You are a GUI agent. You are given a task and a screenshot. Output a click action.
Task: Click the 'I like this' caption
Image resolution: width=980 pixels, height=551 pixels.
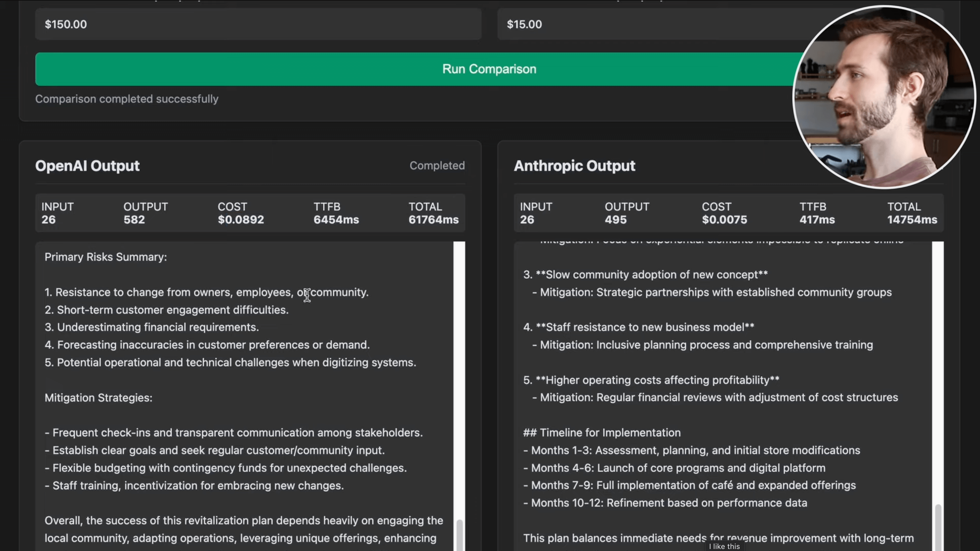[x=724, y=546]
